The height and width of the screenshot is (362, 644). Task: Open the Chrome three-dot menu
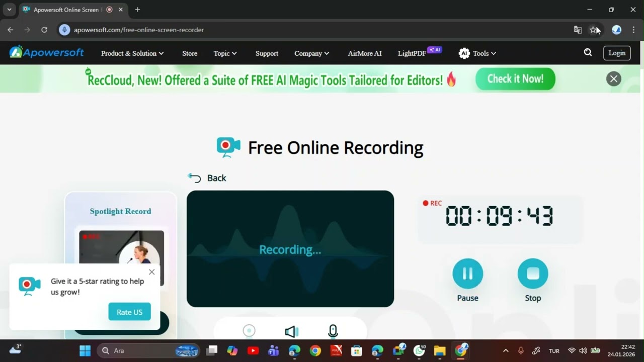[x=633, y=30]
